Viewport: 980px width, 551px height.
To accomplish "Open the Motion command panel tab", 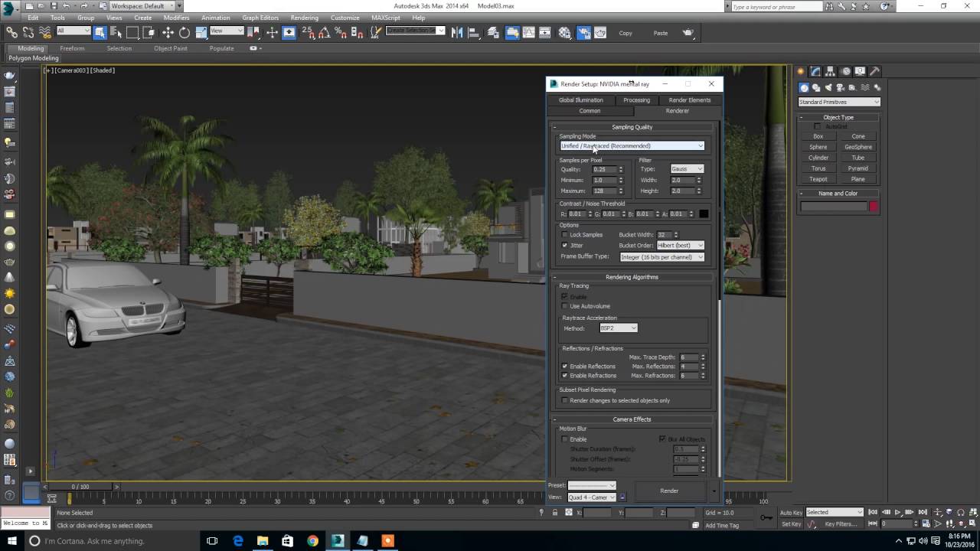I will click(845, 71).
